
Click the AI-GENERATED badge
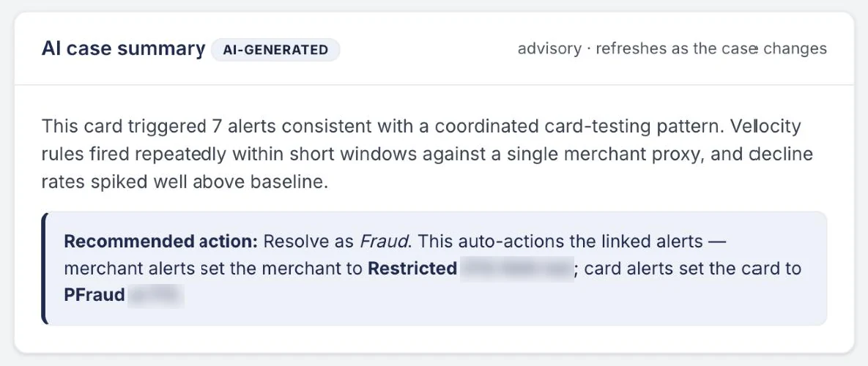[275, 50]
